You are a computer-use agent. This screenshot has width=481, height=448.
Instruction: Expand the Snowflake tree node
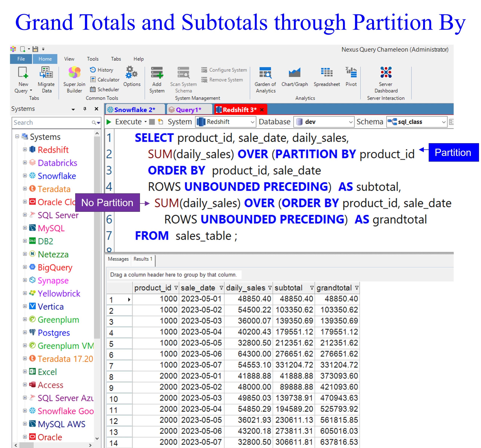point(25,176)
